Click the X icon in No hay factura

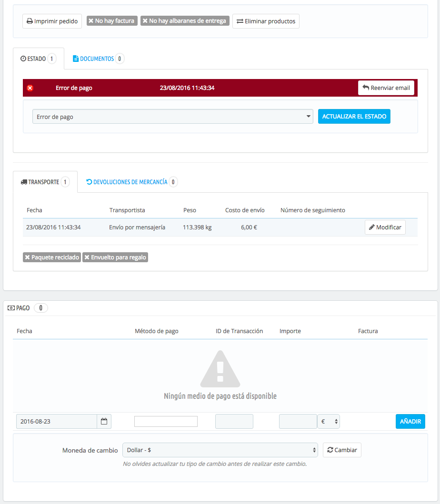click(x=91, y=21)
